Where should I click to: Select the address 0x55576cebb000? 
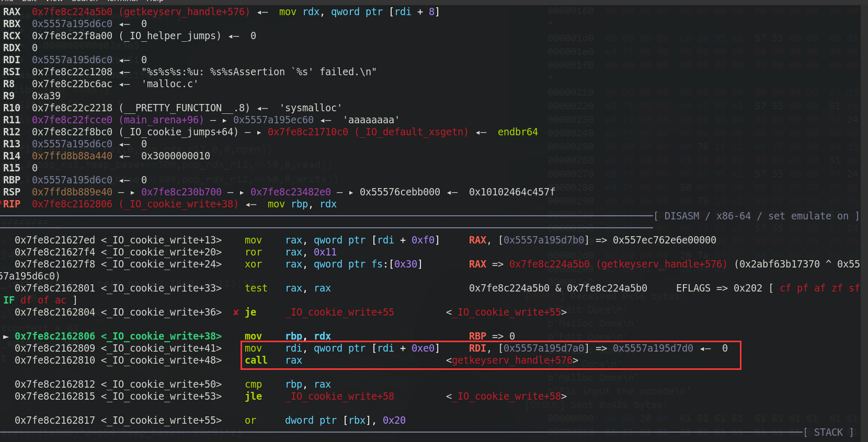pos(400,192)
